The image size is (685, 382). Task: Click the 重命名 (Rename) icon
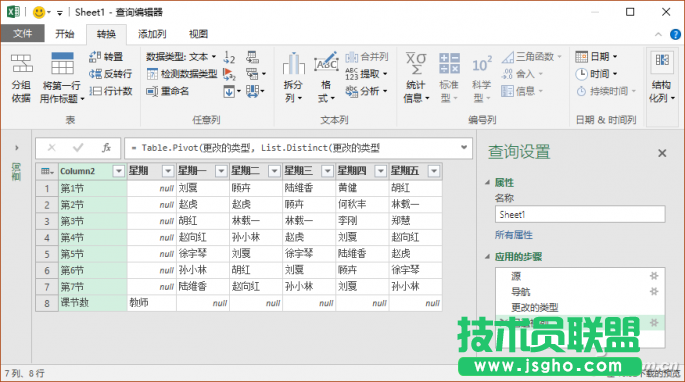coord(152,91)
